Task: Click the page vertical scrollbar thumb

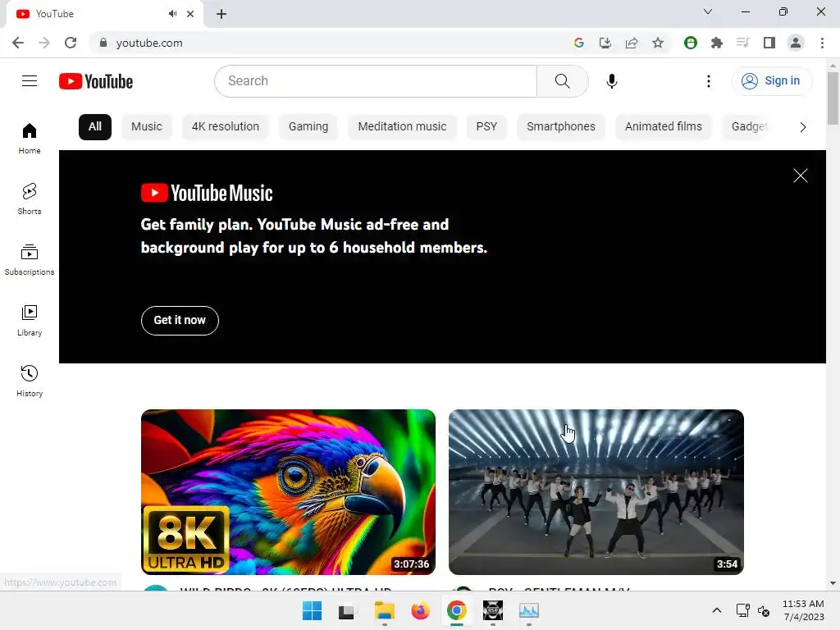Action: 833,98
